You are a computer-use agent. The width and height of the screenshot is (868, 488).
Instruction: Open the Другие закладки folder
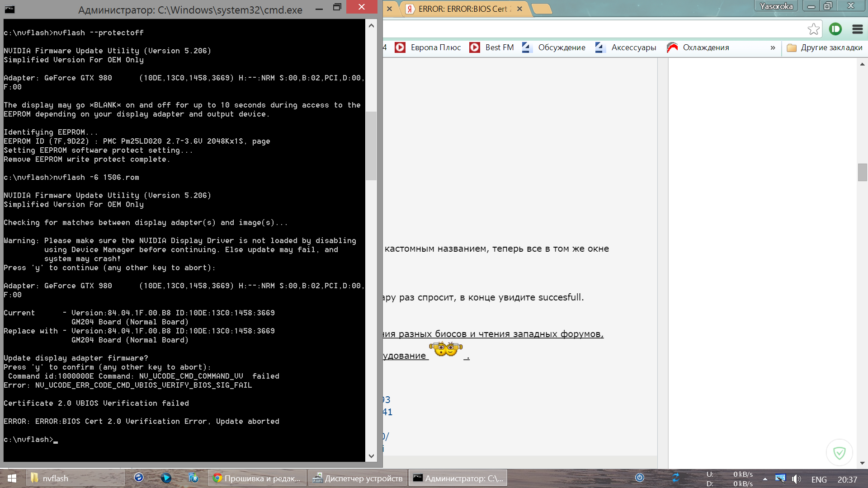pos(825,47)
